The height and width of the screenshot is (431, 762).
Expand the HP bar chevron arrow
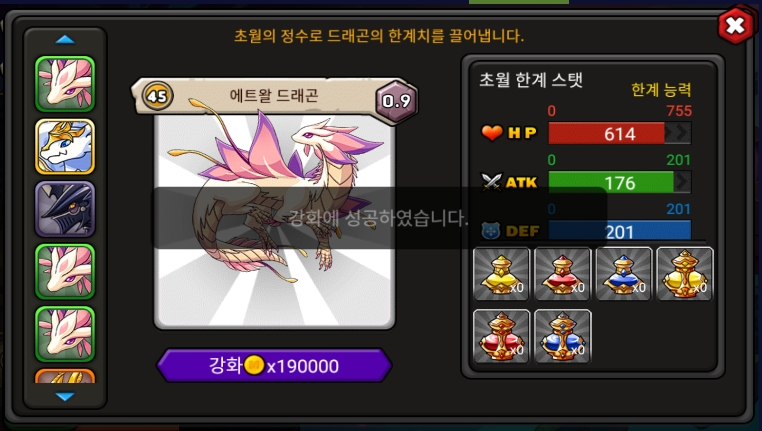(678, 133)
